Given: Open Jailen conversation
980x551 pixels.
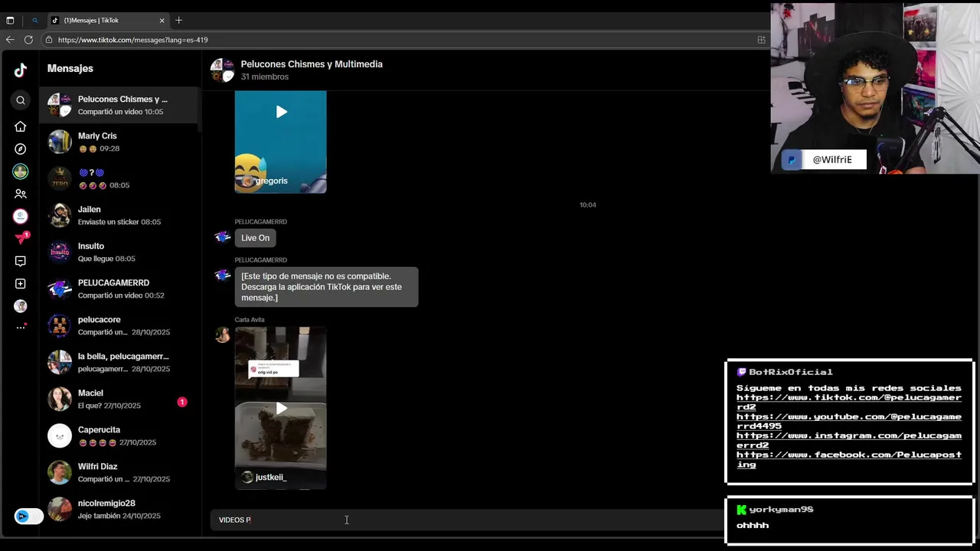Looking at the screenshot, I should coord(119,215).
